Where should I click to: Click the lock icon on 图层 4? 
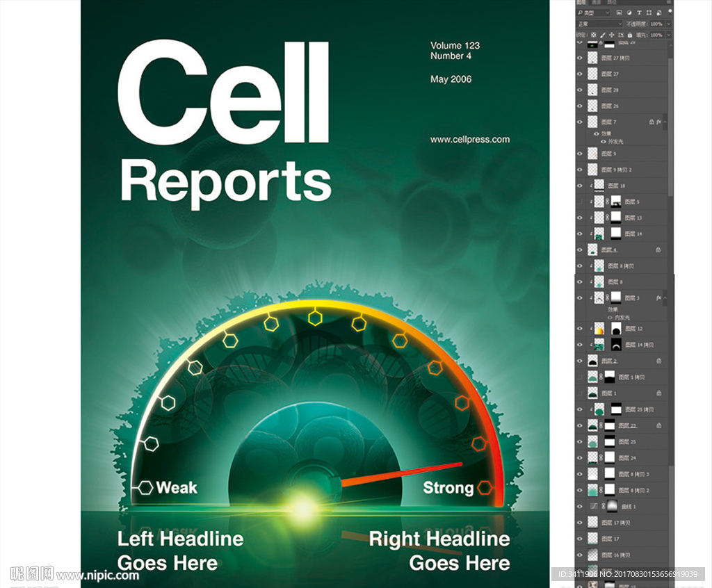658,250
